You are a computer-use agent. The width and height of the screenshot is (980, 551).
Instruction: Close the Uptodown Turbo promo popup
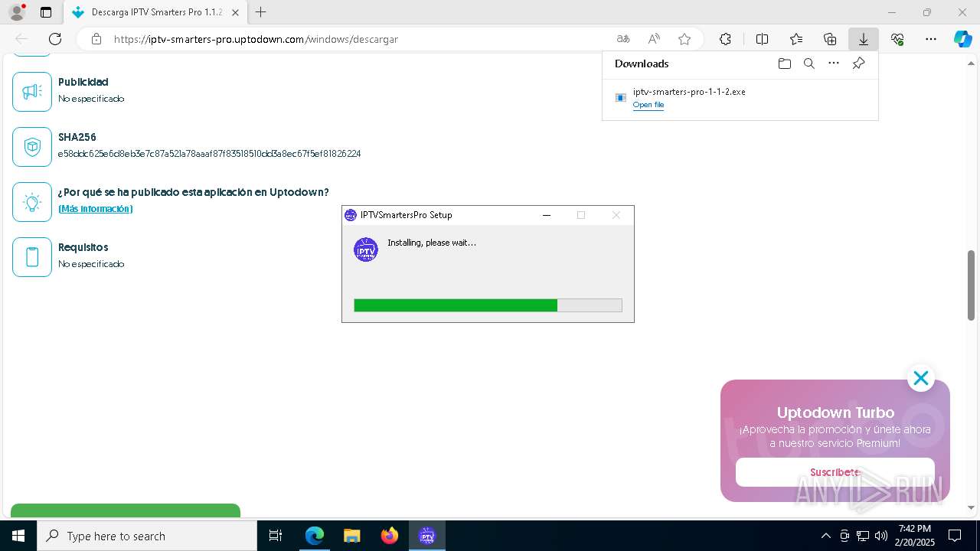[x=920, y=378]
